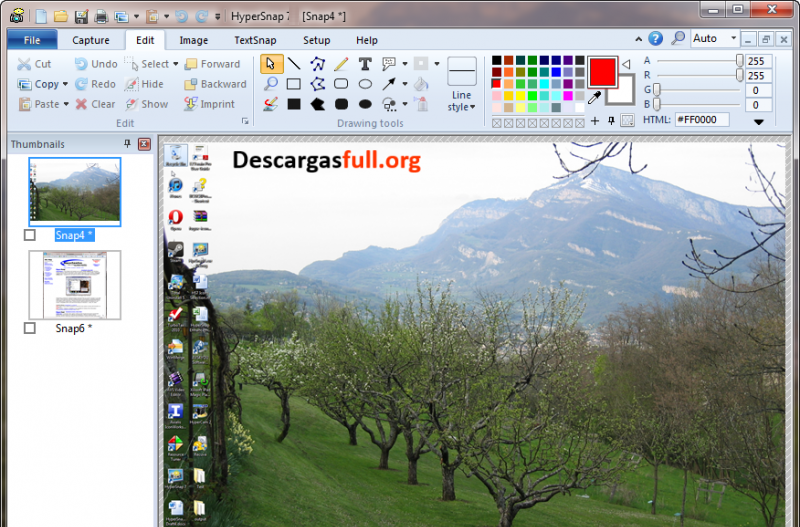Expand the Copy dropdown arrow
Image resolution: width=800 pixels, height=527 pixels.
pyautogui.click(x=65, y=84)
